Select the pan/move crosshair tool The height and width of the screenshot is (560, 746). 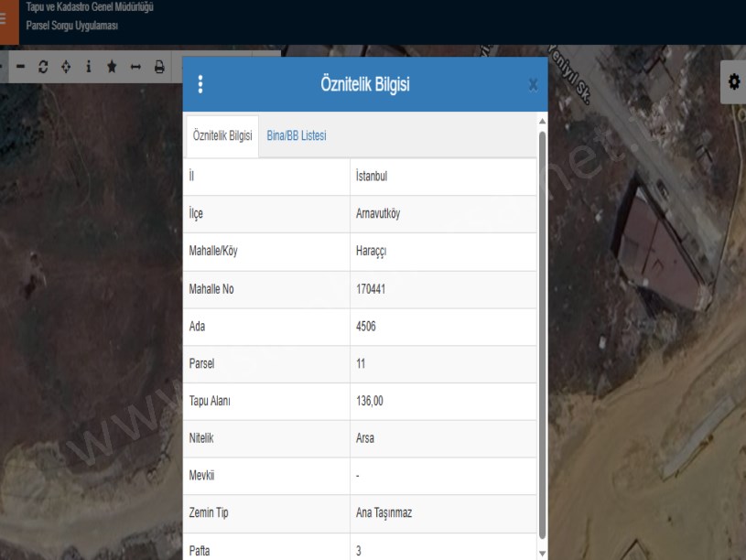[x=65, y=67]
